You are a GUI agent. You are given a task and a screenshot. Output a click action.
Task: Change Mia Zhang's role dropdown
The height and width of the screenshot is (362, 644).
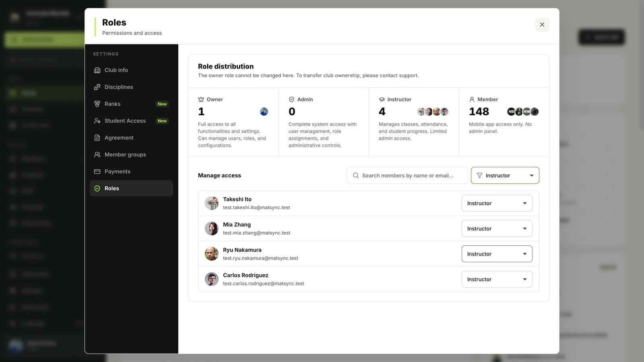pos(497,228)
